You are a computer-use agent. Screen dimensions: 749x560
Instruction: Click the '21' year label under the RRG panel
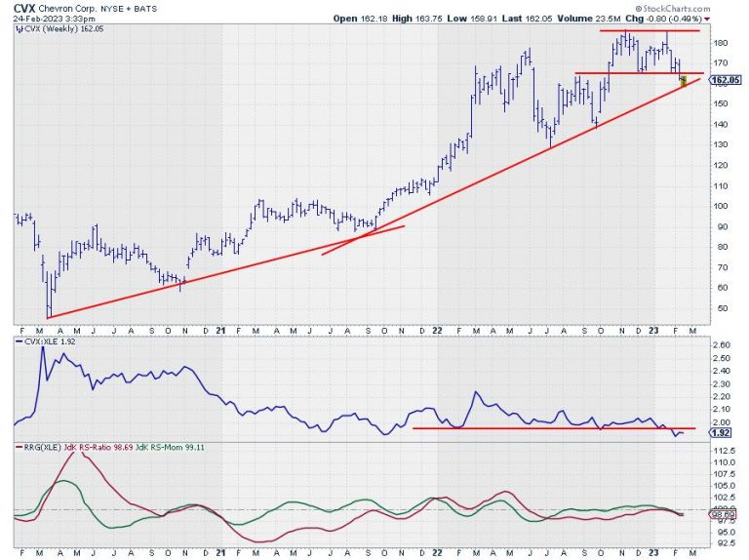[220, 553]
